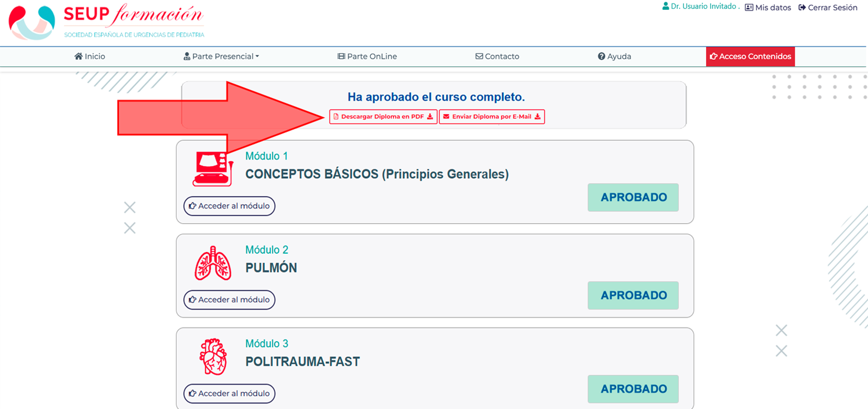This screenshot has width=868, height=409.
Task: Access Módulo 1 Conceptos Básicos
Action: (229, 206)
